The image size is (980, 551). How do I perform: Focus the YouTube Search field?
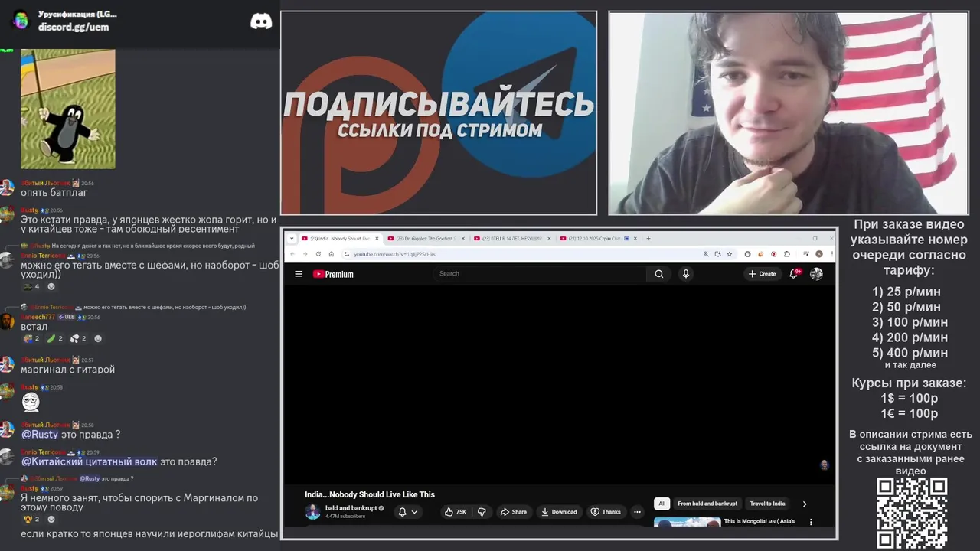click(x=540, y=273)
